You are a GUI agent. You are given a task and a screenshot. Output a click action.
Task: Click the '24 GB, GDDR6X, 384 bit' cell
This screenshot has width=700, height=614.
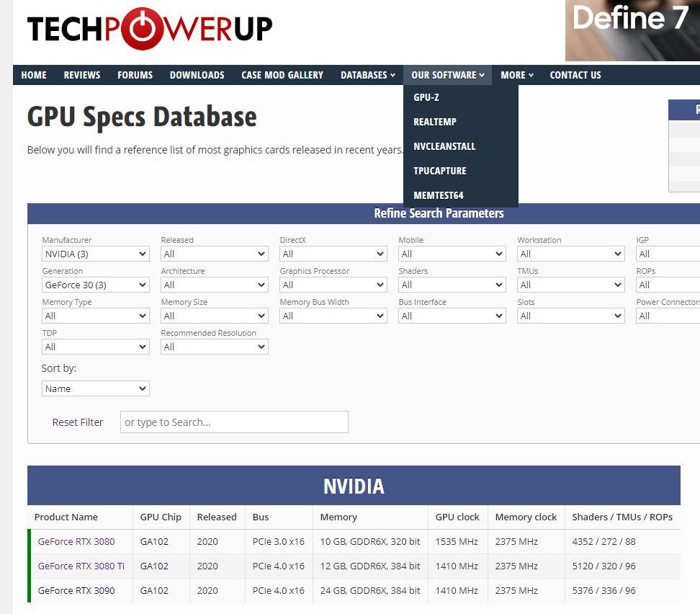click(x=370, y=591)
